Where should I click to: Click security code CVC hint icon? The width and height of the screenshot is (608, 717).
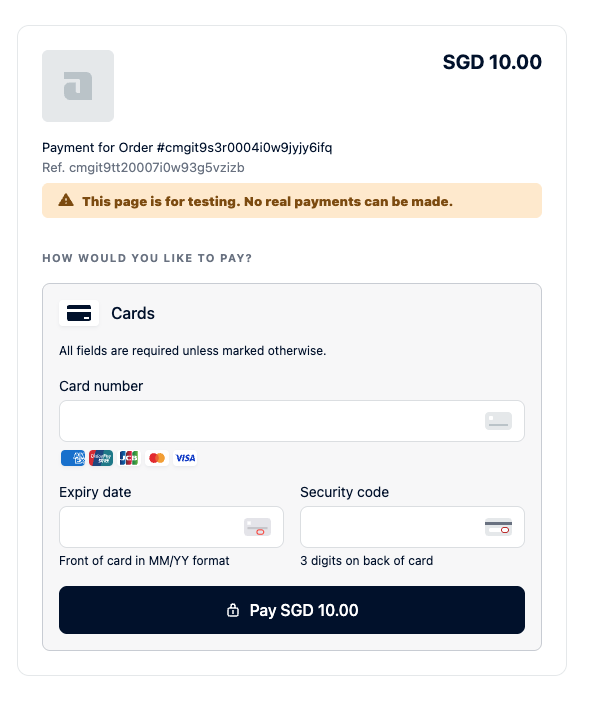pos(498,527)
